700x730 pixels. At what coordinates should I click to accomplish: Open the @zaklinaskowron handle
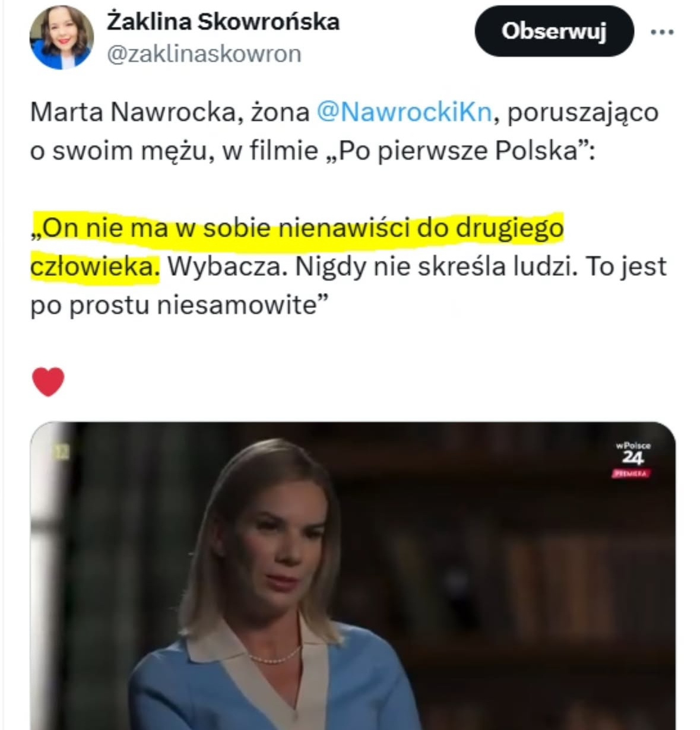(204, 54)
